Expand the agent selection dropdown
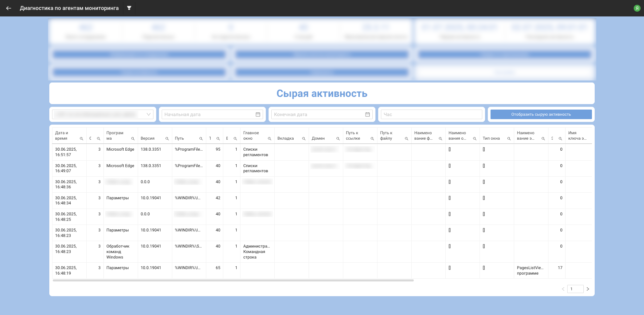The width and height of the screenshot is (644, 315). [148, 114]
